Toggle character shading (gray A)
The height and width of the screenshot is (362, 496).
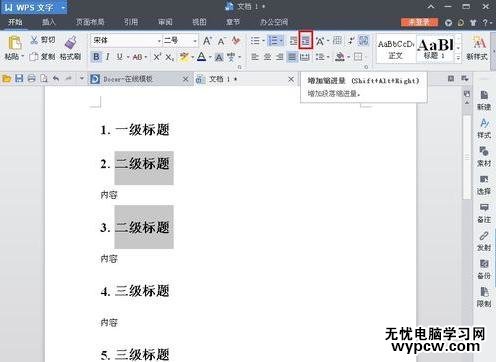pos(219,57)
